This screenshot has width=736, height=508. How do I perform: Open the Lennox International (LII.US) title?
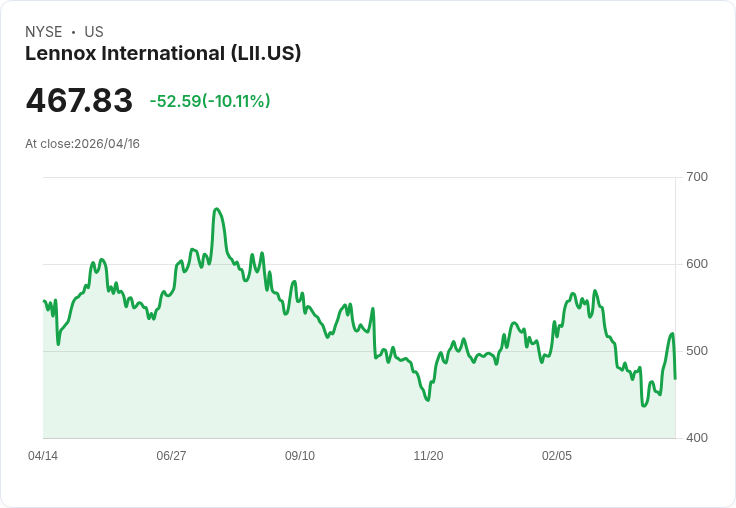coord(163,53)
